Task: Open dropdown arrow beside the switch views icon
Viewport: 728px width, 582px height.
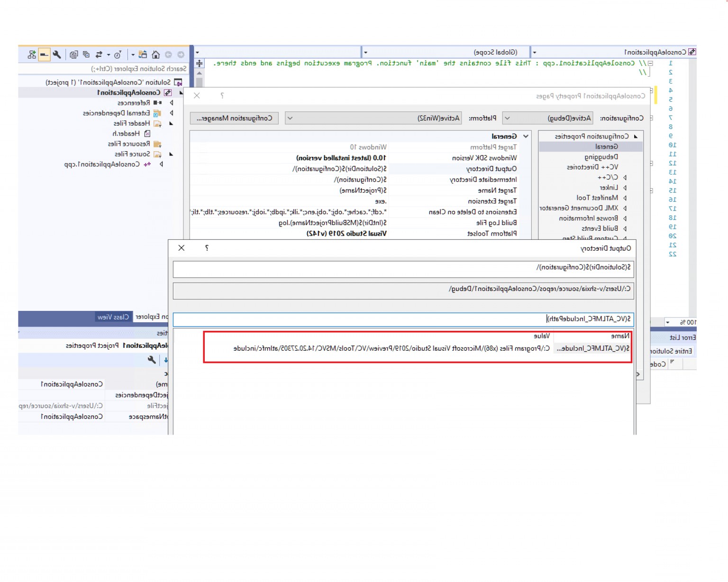Action: [133, 55]
